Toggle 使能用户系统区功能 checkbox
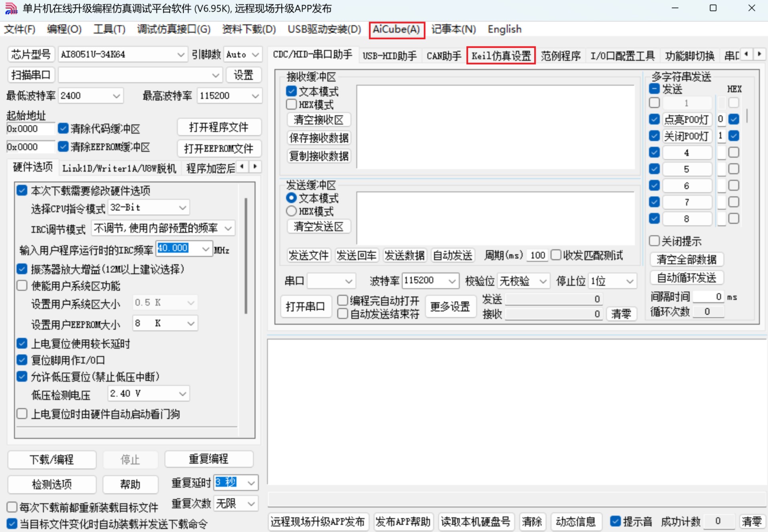This screenshot has width=768, height=532. click(22, 286)
